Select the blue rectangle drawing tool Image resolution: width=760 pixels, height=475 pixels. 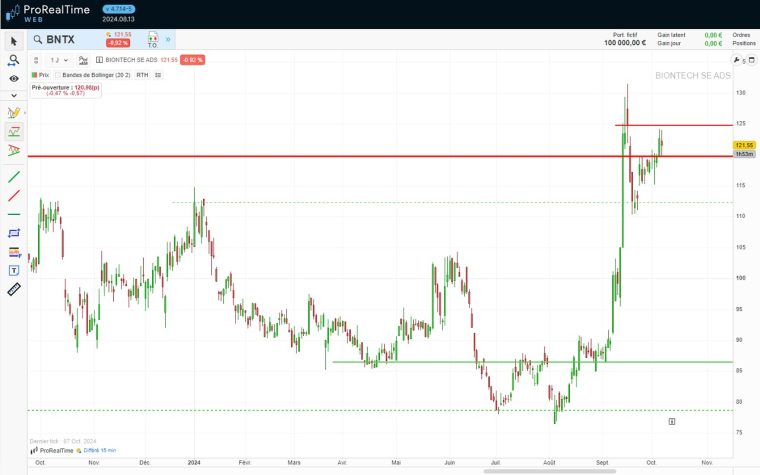(x=14, y=233)
